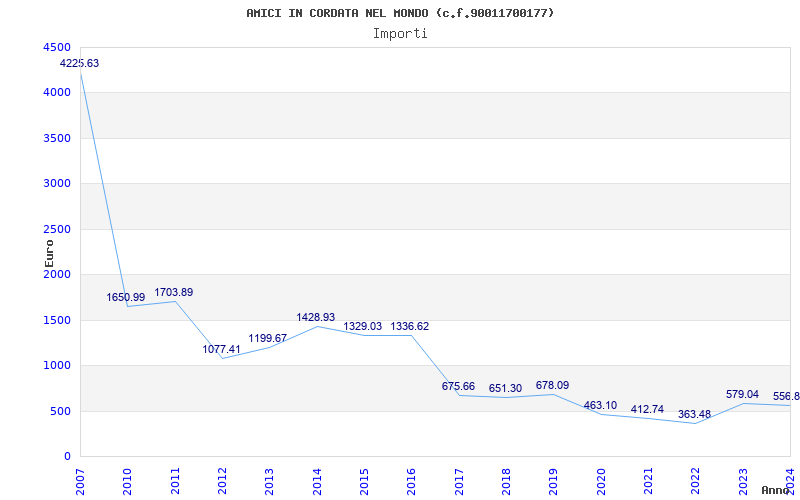Click the 2010 x-axis year label
Screen dimensions: 800x500
(x=128, y=482)
